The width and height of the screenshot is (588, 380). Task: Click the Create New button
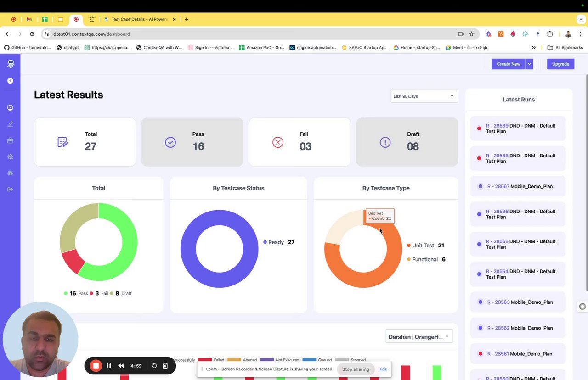click(509, 64)
